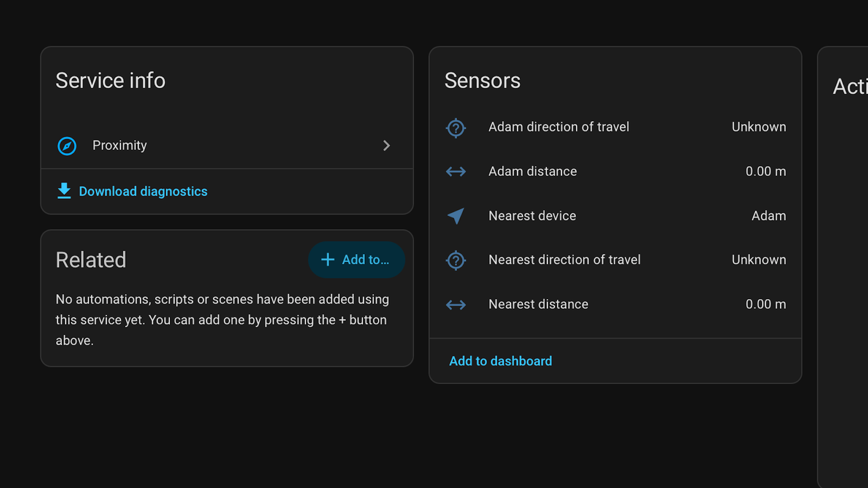Click the Nearest device Adam value
The image size is (868, 488).
coord(769,216)
